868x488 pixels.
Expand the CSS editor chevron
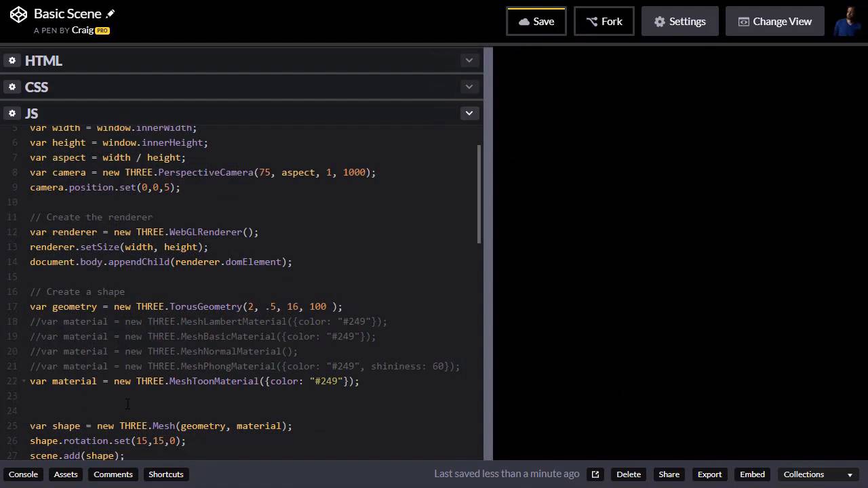[469, 87]
